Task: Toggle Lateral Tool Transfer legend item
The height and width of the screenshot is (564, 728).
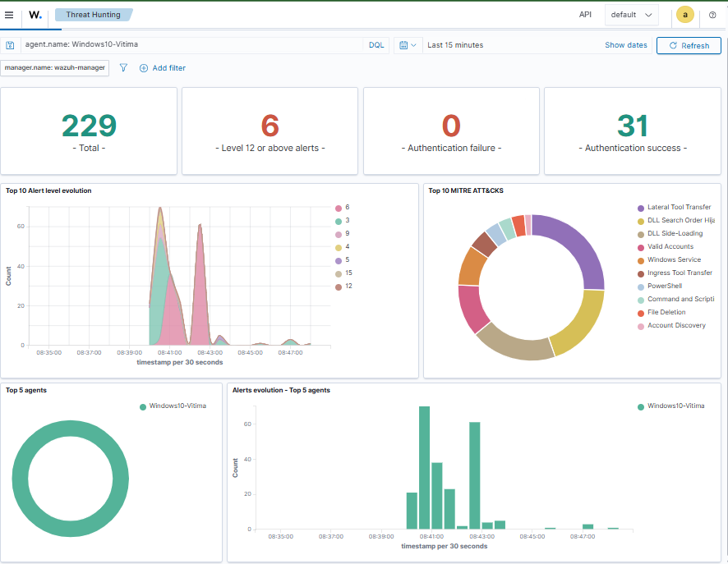Action: 675,208
